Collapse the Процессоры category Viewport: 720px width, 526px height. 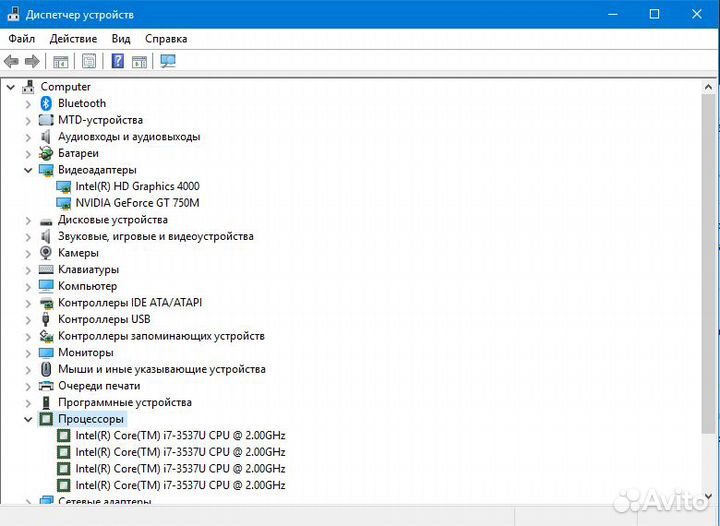(28, 419)
